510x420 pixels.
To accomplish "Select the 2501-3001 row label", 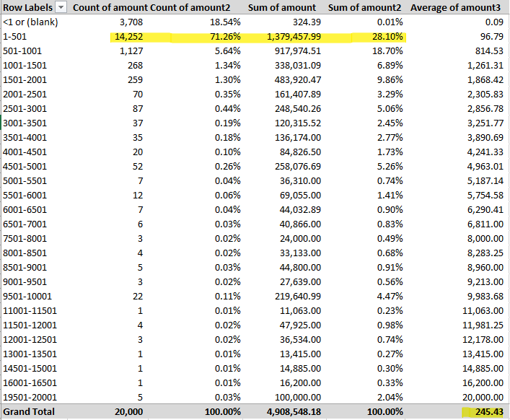I will (25, 109).
